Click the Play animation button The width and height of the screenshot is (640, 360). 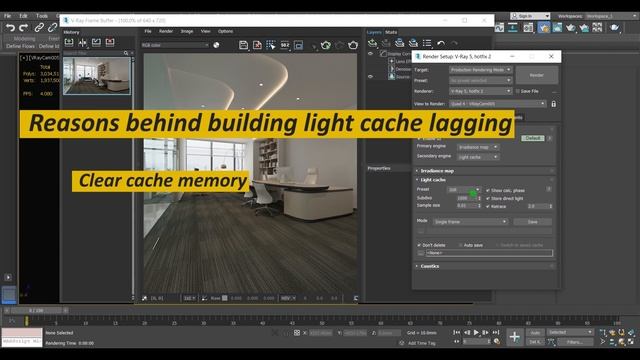tap(476, 333)
